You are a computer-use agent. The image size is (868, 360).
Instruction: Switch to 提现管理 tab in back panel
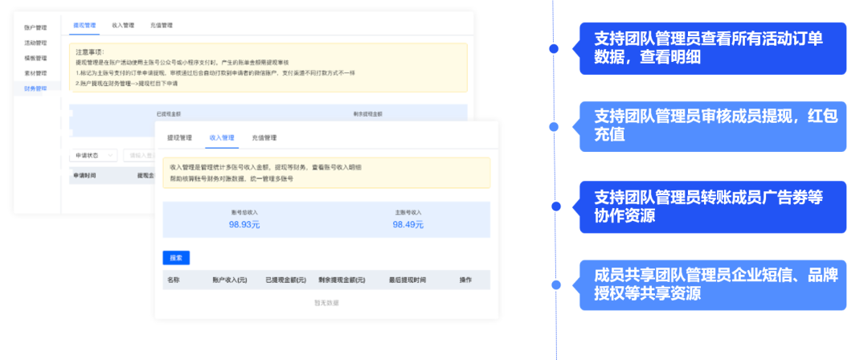[x=84, y=26]
